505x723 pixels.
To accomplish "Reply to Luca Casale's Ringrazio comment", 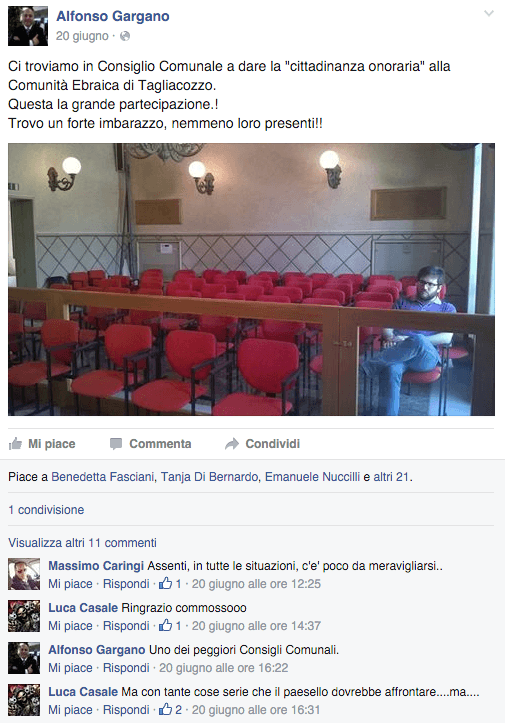I will 126,626.
